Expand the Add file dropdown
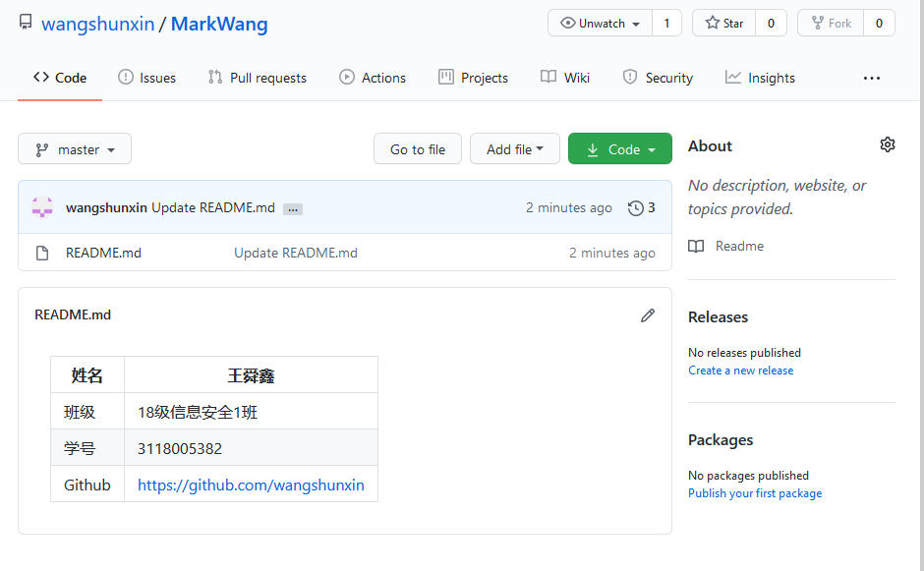 pos(515,149)
